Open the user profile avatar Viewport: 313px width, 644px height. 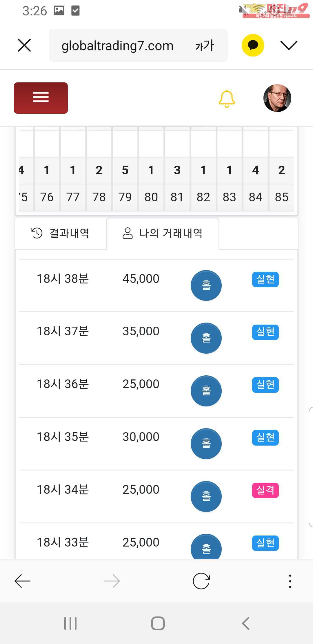click(277, 98)
